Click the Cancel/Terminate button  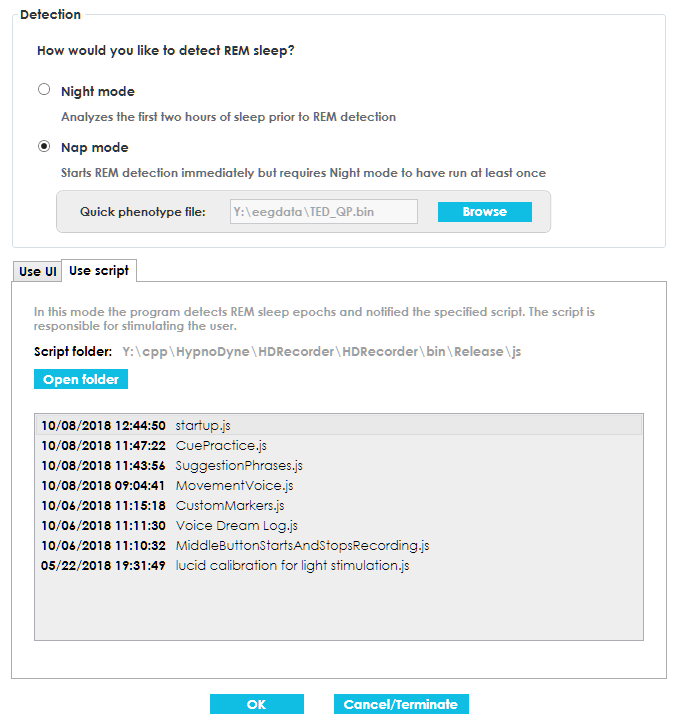[x=401, y=704]
